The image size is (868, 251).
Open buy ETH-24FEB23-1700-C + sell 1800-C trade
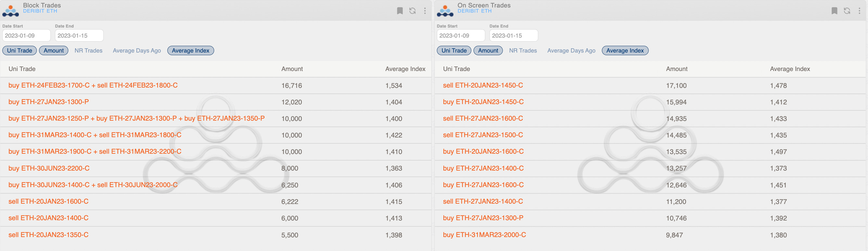click(93, 86)
